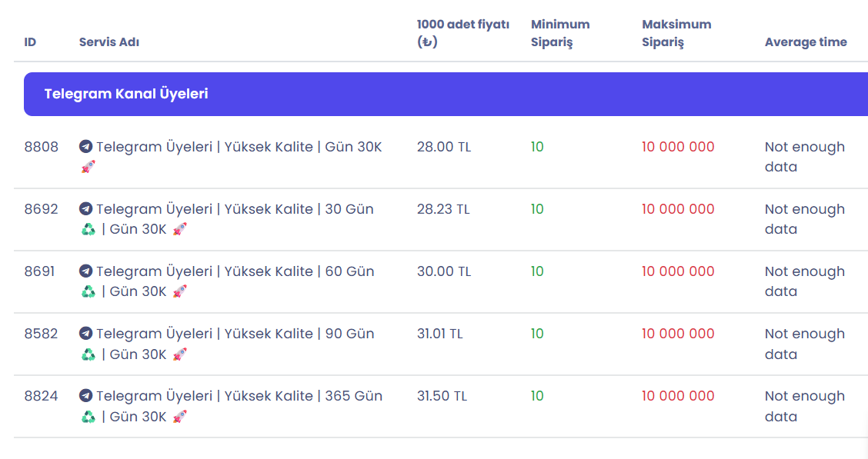Click maximum order 10 000 000 in row 8692

[678, 209]
